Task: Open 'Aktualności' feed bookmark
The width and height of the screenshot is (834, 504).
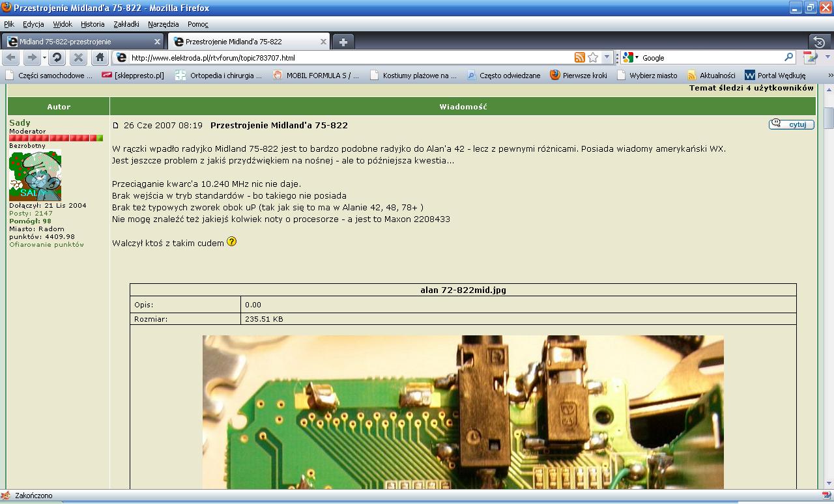Action: pyautogui.click(x=712, y=76)
